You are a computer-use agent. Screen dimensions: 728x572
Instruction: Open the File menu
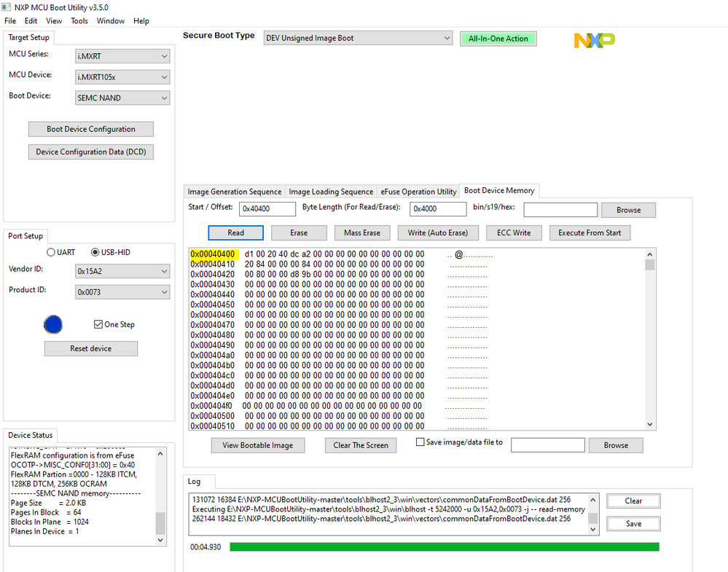pos(10,21)
